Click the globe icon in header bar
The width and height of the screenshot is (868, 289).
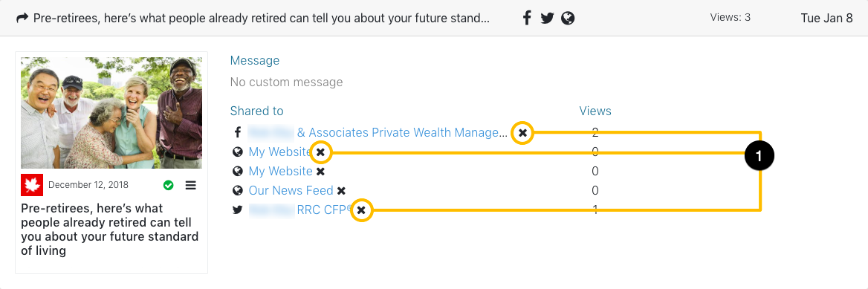click(x=568, y=19)
